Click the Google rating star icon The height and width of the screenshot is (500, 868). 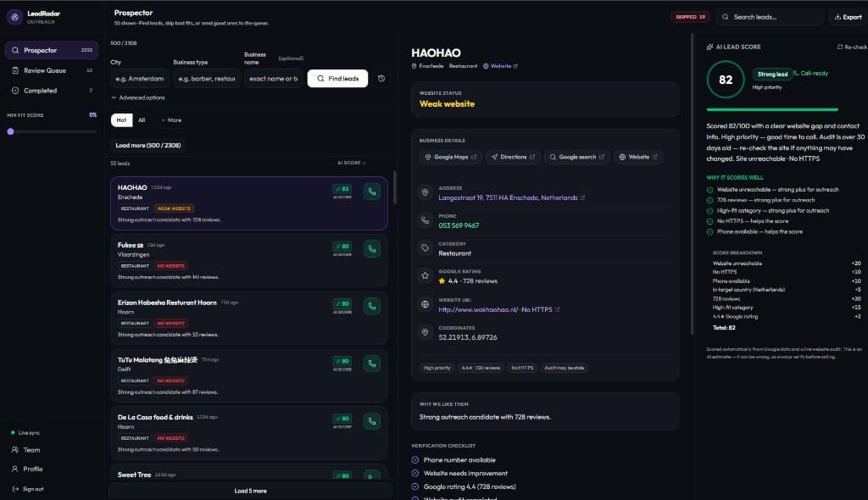[x=426, y=275]
